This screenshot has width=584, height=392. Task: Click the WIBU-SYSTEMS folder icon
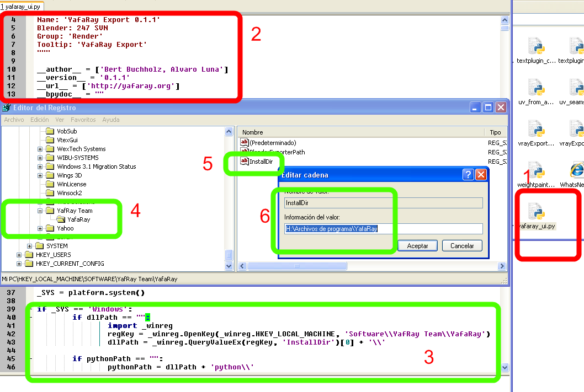coord(50,158)
